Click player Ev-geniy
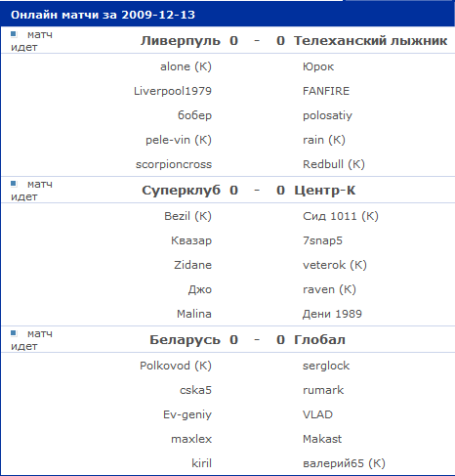Image resolution: width=455 pixels, height=476 pixels. (x=187, y=414)
